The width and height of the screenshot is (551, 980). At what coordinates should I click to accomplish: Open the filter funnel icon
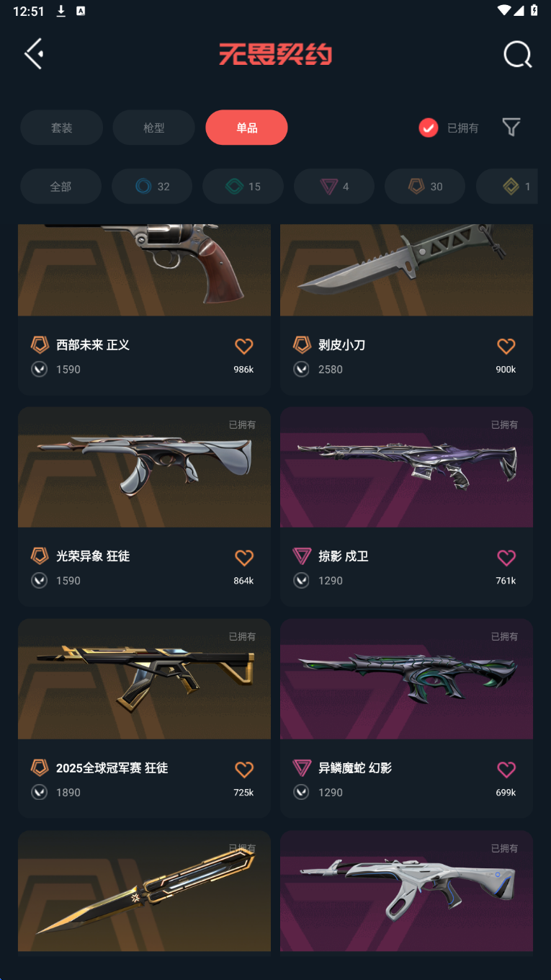coord(511,128)
